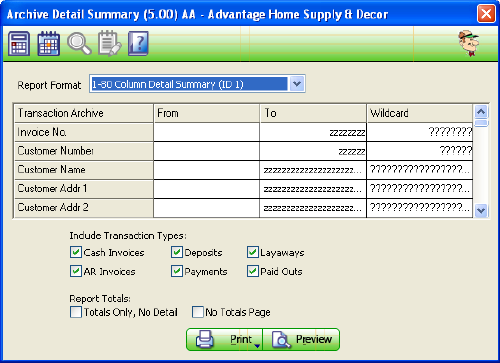Screen dimensions: 500x363
Task: Select the Customer Addr 2 row label
Action: coord(83,208)
